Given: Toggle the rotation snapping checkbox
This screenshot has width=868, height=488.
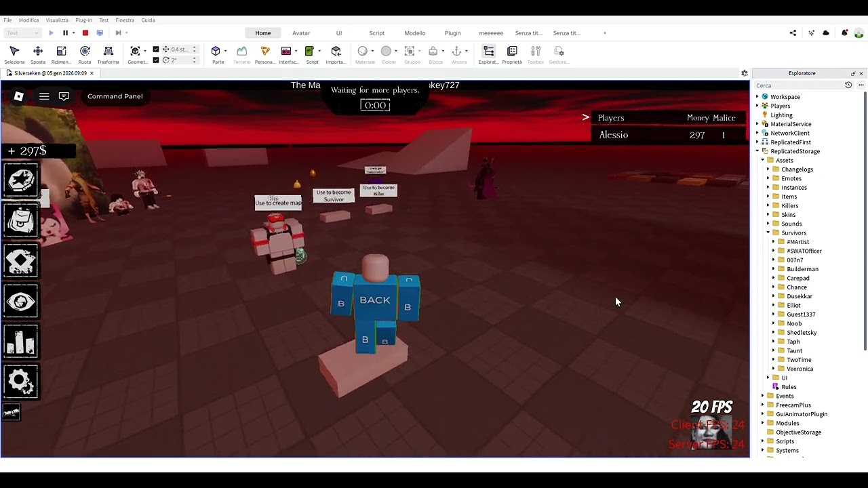Looking at the screenshot, I should point(156,60).
